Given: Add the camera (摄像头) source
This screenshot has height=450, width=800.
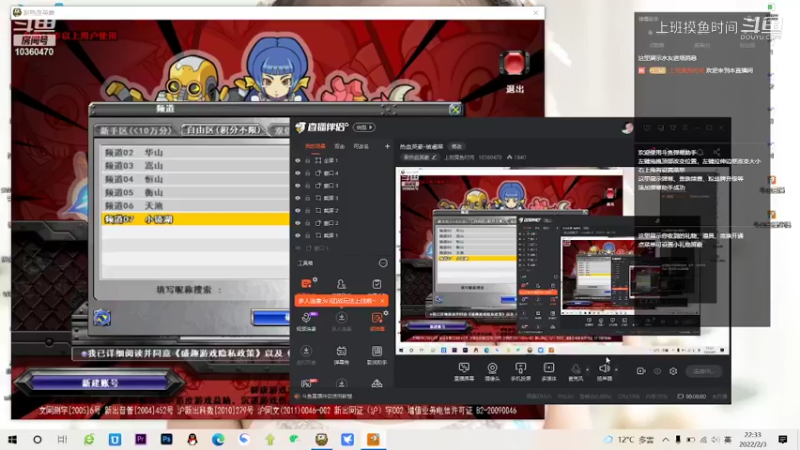Looking at the screenshot, I should coord(492,372).
